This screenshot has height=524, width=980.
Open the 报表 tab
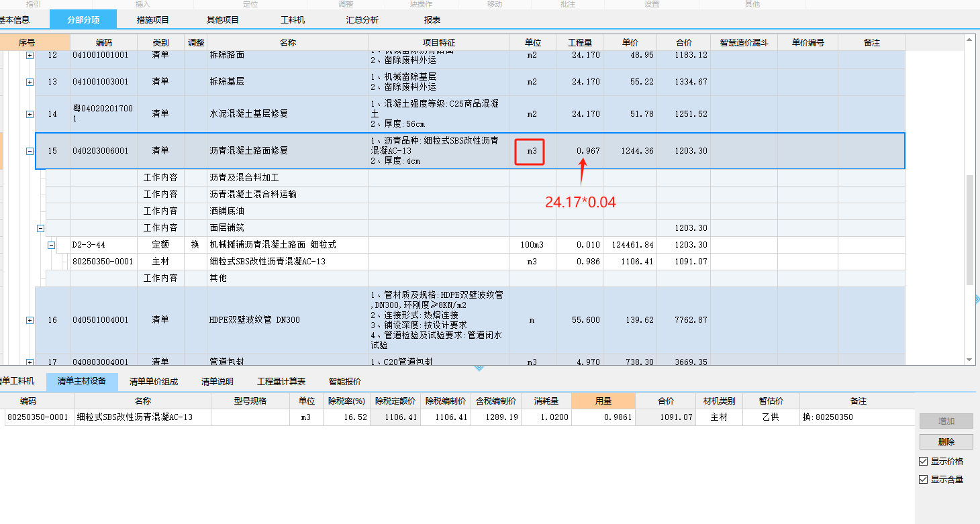432,19
